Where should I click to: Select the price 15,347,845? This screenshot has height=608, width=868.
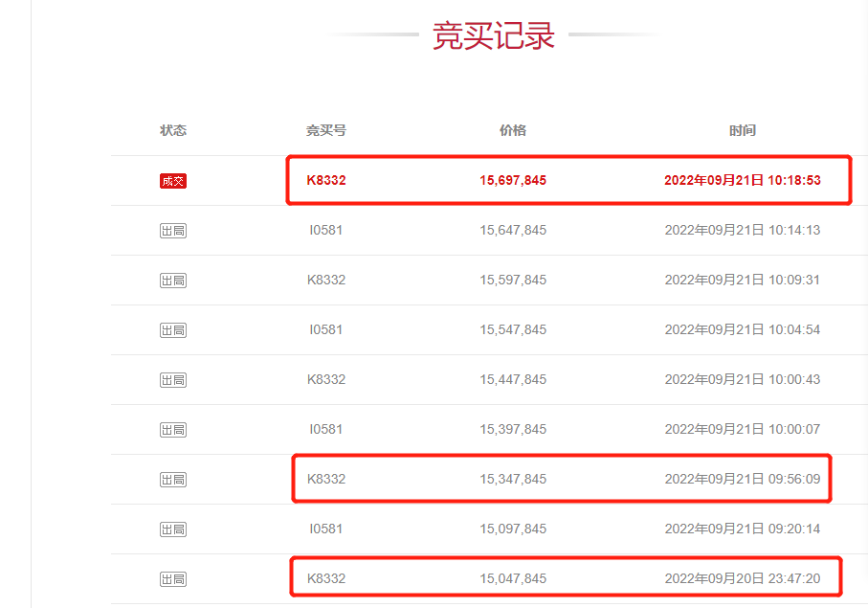pos(513,480)
